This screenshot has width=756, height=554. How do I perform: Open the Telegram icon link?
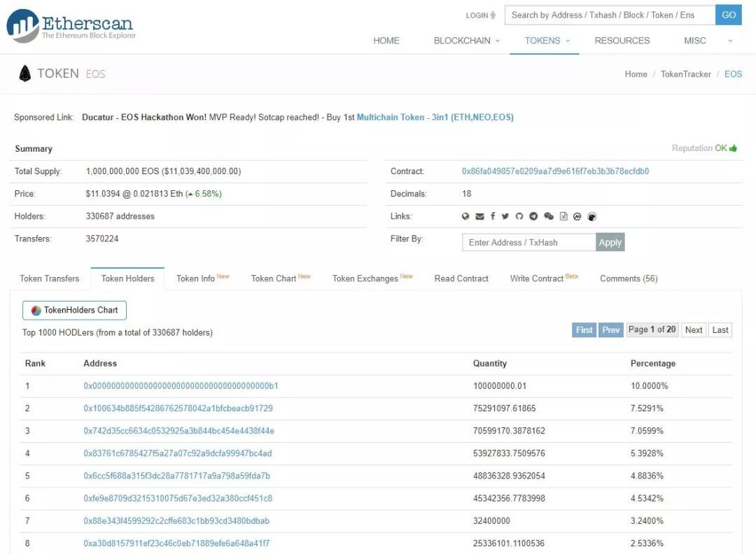pyautogui.click(x=533, y=217)
